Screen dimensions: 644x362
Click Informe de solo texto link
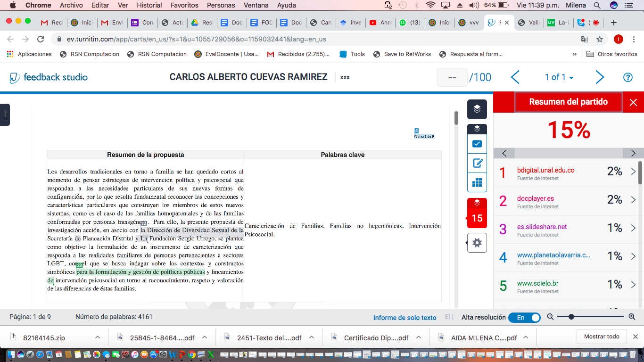point(405,318)
